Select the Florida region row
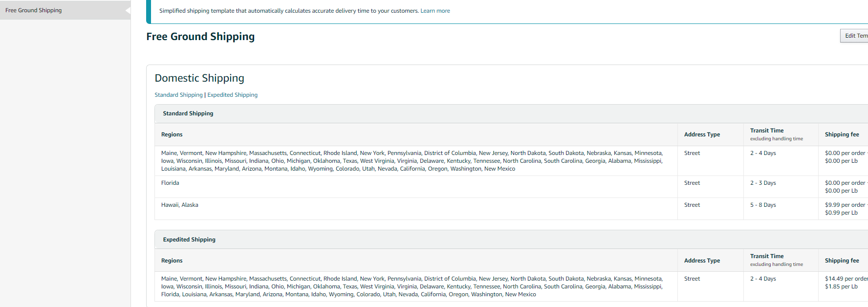Viewport: 868px width, 307px height. pyautogui.click(x=511, y=187)
